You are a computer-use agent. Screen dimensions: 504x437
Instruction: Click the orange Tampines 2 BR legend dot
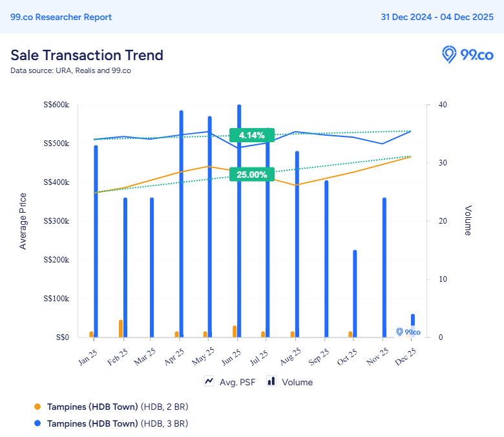click(37, 407)
